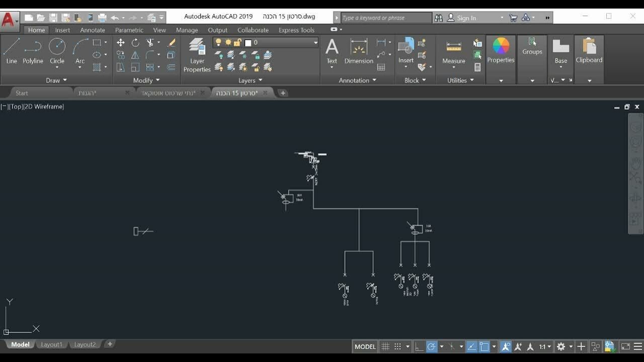
Task: Open the Base view panel
Action: pos(561,52)
